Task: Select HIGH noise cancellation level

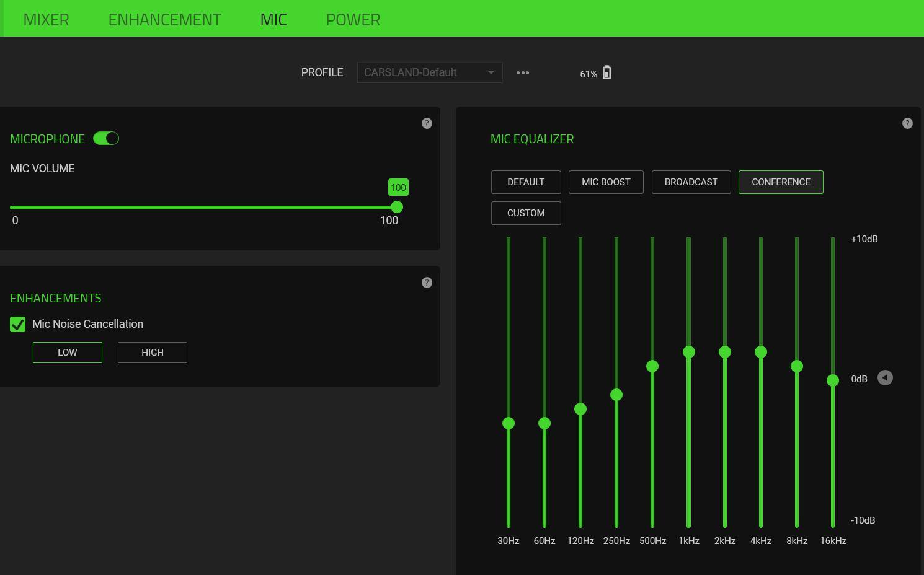Action: [x=152, y=353]
